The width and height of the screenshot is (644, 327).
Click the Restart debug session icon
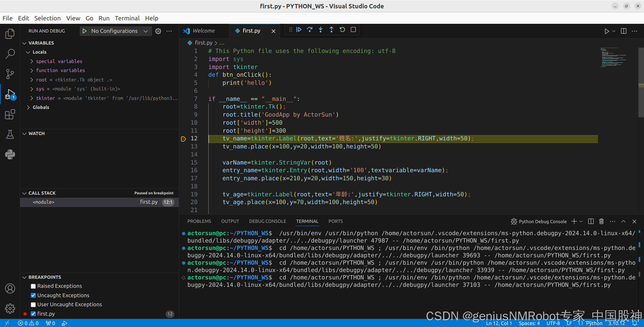pos(342,29)
